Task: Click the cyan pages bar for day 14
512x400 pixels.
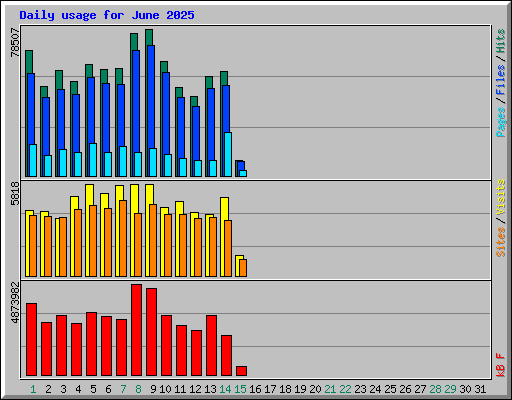Action: 228,154
